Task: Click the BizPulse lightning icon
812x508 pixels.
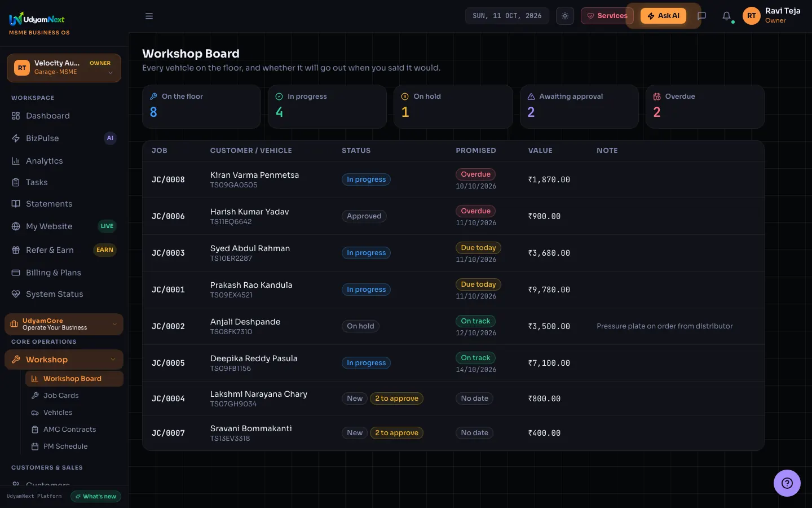Action: (16, 138)
